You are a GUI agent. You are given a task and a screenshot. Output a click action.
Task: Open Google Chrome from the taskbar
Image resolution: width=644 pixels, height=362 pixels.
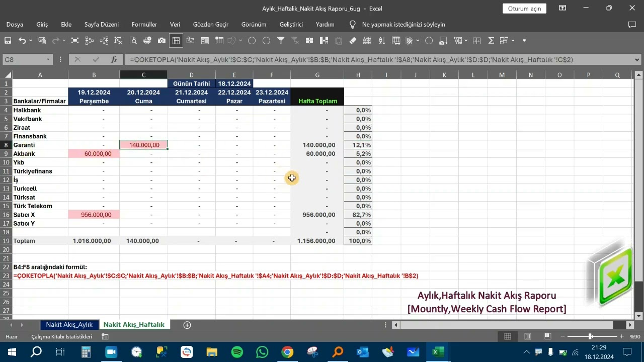click(x=287, y=352)
